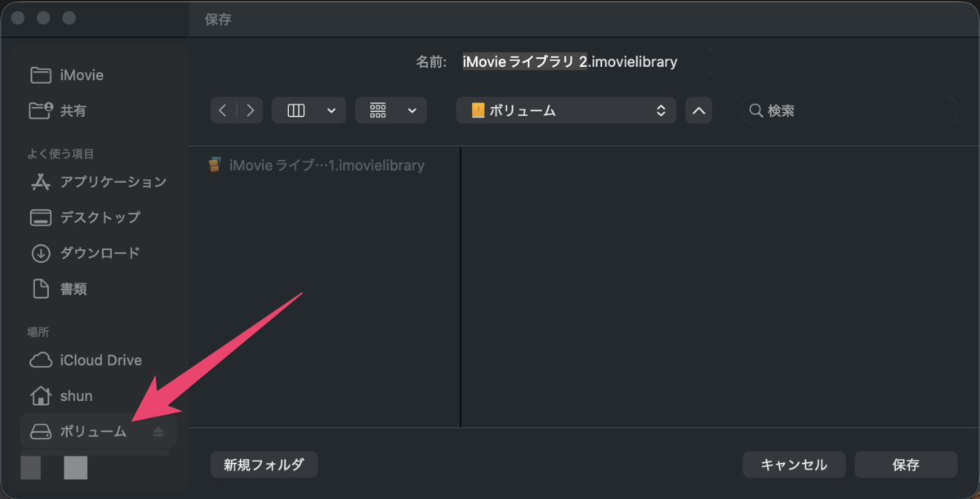Click the ボリューム disk drive icon

pos(41,431)
